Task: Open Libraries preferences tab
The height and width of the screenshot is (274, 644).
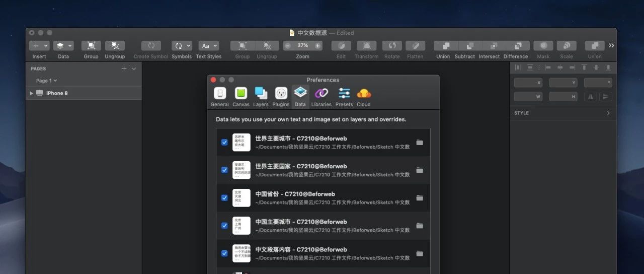Action: [321, 96]
